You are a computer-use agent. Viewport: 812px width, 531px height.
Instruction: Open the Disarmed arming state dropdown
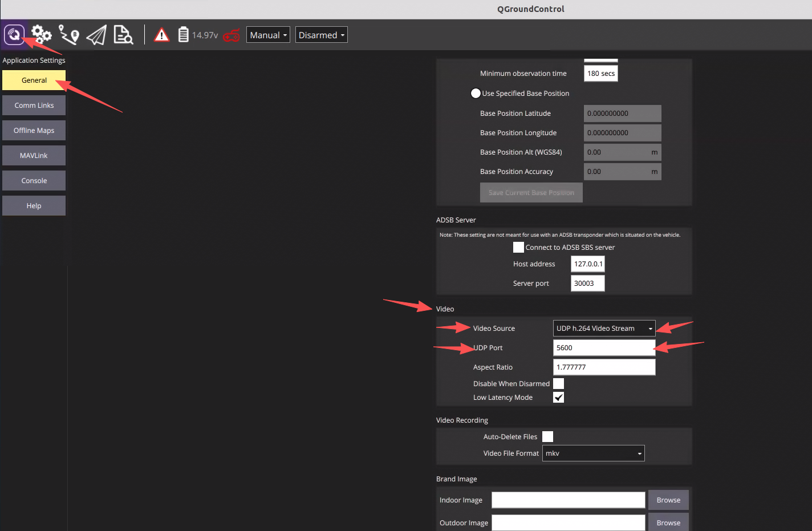(322, 35)
